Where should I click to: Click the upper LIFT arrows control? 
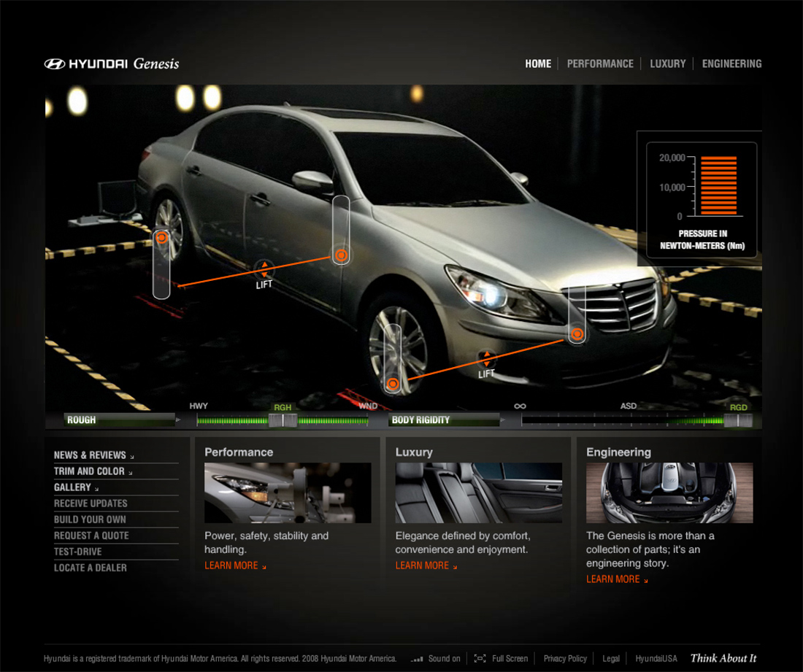264,269
